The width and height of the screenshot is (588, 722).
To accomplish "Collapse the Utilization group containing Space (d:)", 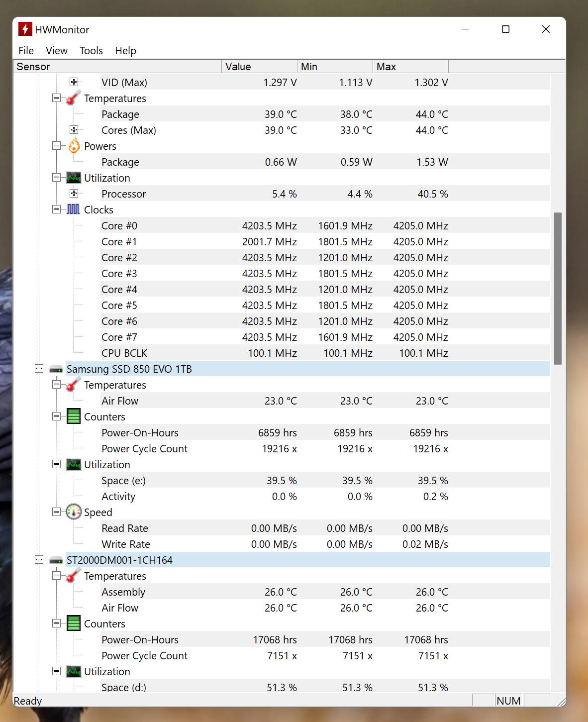I will (56, 671).
